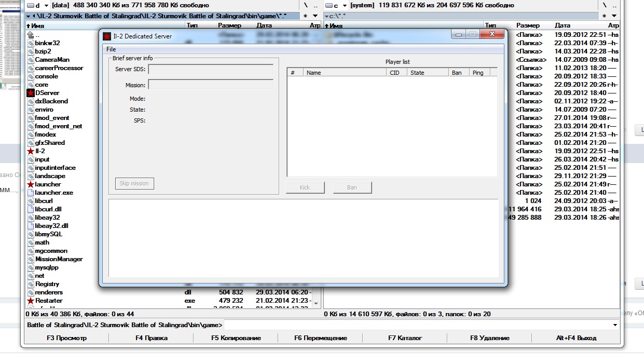The height and width of the screenshot is (364, 644).
Task: Click the Il-2 red star file icon
Action: 31,151
